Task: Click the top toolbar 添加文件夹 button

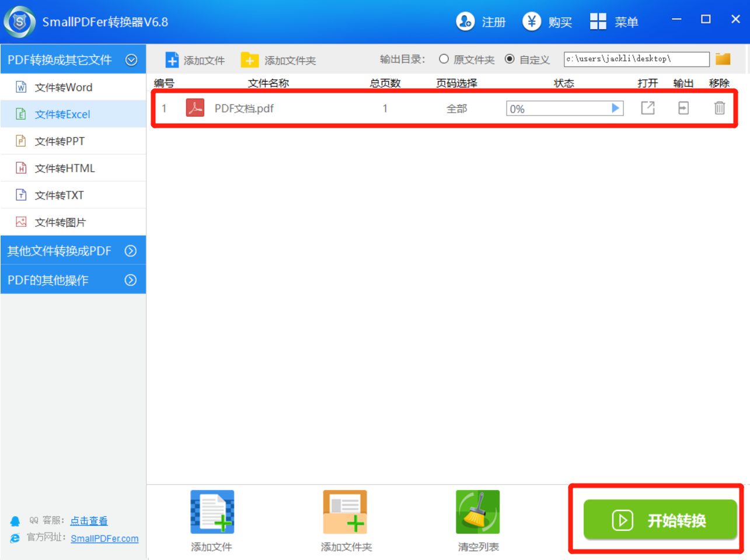Action: (278, 60)
